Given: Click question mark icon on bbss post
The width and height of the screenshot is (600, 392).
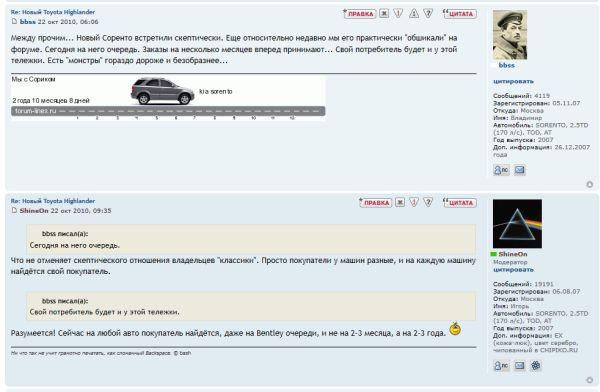Looking at the screenshot, I should (428, 13).
